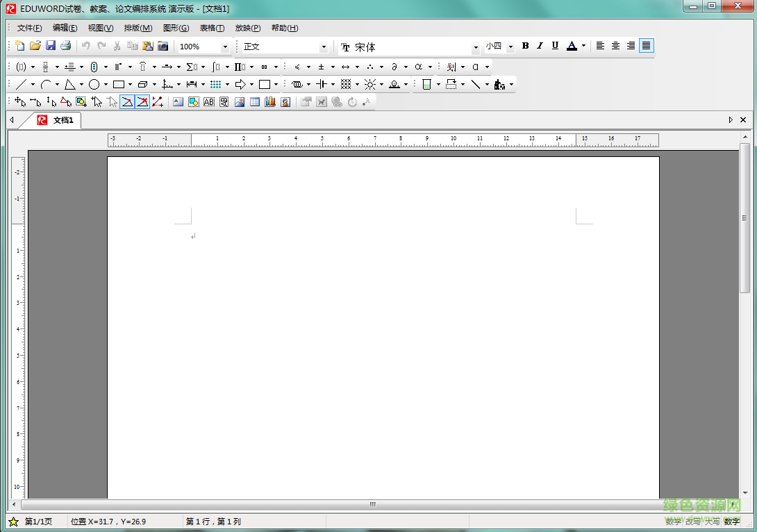Viewport: 757px width, 532px height.
Task: Expand the 宋体 font name dropdown
Action: (x=476, y=47)
